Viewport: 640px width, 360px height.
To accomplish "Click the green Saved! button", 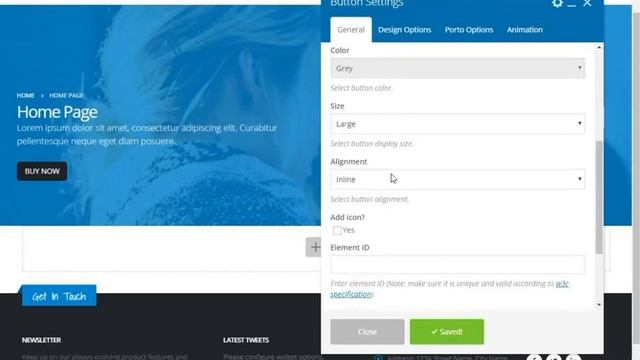I will pyautogui.click(x=447, y=332).
